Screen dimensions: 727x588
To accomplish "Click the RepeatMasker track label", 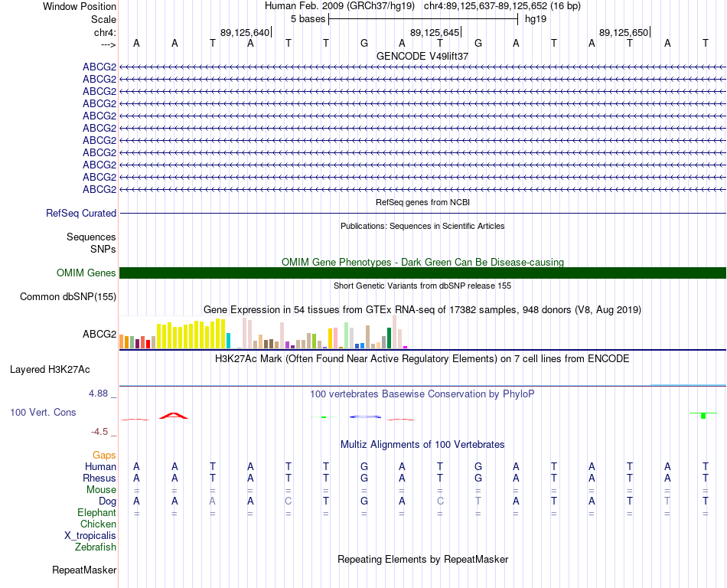I will click(84, 570).
